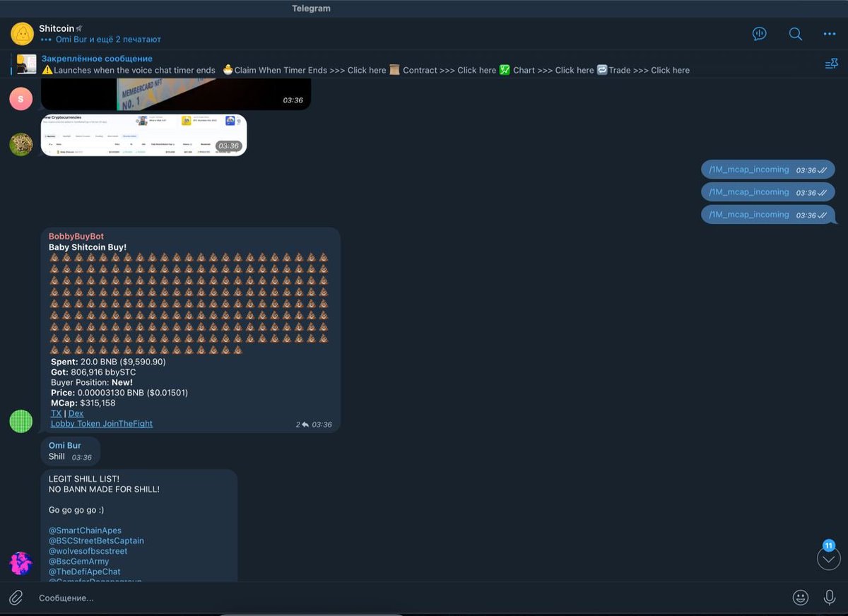The height and width of the screenshot is (616, 848).
Task: Click the 'Shill' message from Omi Bur
Action: [x=57, y=456]
